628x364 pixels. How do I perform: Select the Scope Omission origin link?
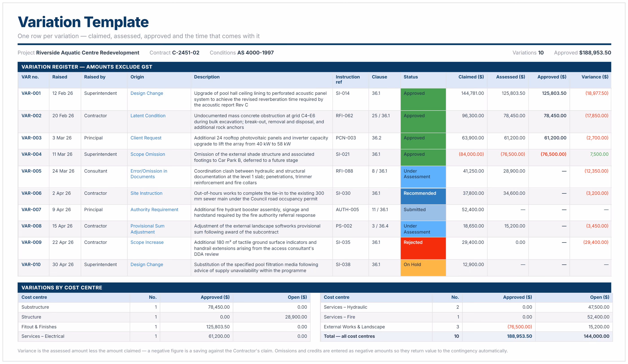(x=148, y=154)
